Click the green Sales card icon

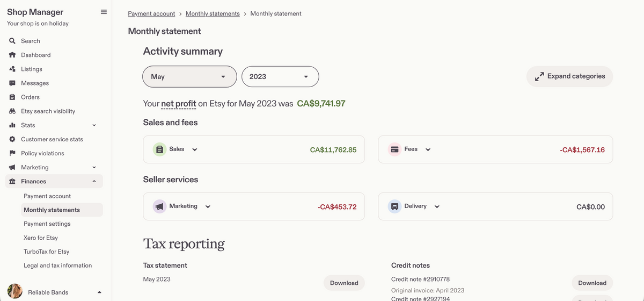click(x=159, y=149)
